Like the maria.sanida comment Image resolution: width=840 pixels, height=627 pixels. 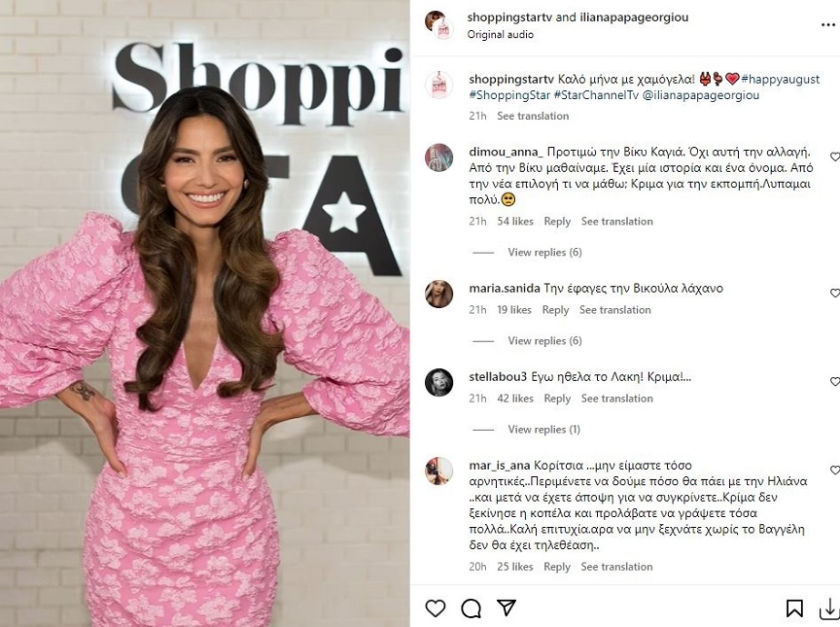[834, 293]
